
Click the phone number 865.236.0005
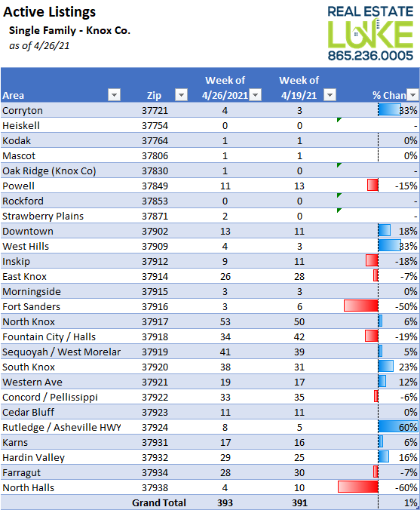pos(370,56)
